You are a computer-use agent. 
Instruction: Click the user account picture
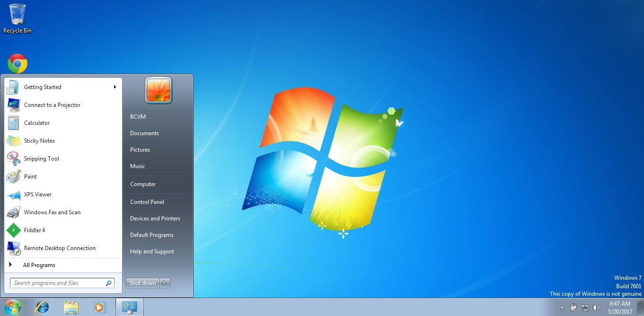(158, 89)
